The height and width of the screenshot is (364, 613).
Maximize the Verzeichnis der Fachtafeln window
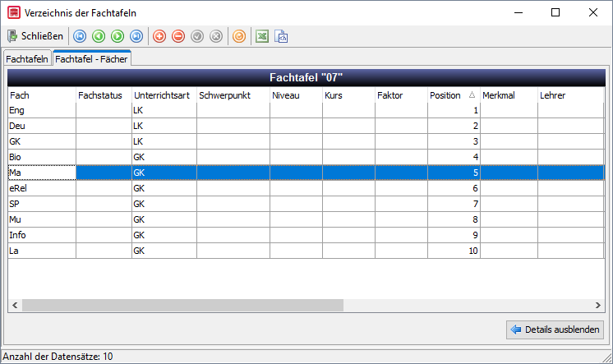tap(555, 12)
